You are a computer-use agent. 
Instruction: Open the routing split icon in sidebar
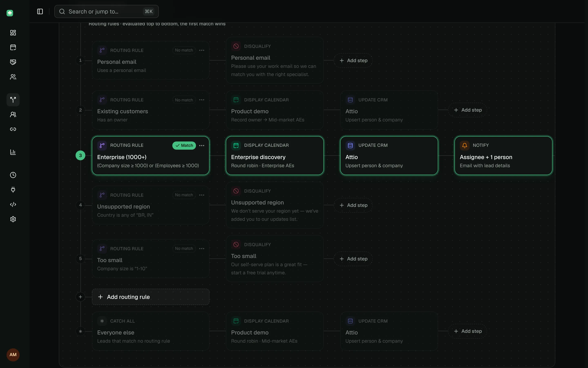[13, 100]
